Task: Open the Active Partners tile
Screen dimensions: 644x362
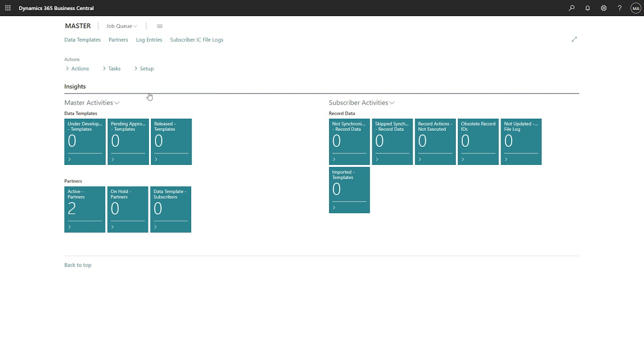Action: click(x=85, y=209)
